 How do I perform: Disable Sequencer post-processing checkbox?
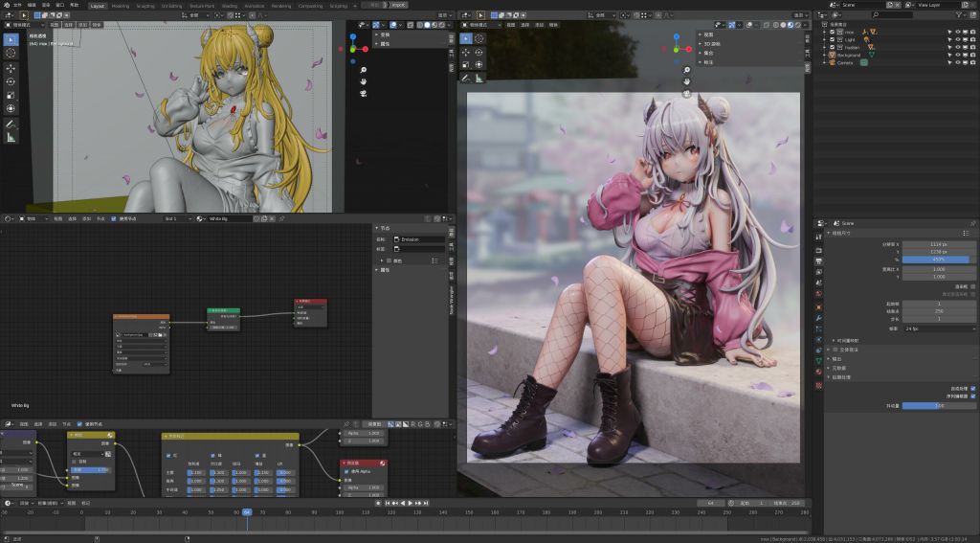click(972, 396)
